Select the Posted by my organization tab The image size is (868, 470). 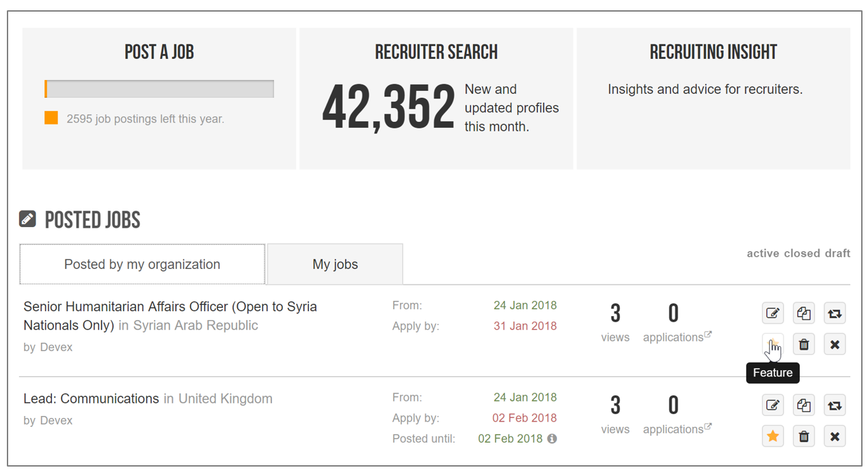point(142,264)
